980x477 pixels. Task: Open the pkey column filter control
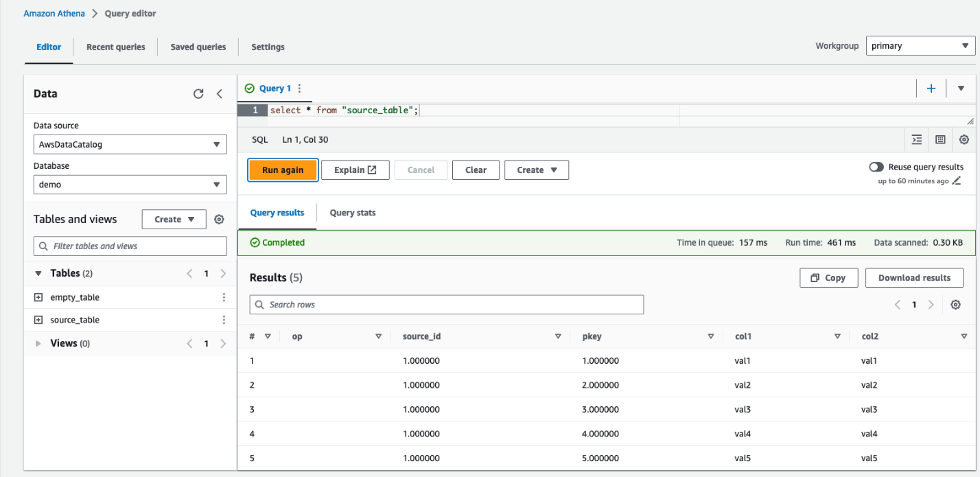pyautogui.click(x=710, y=336)
